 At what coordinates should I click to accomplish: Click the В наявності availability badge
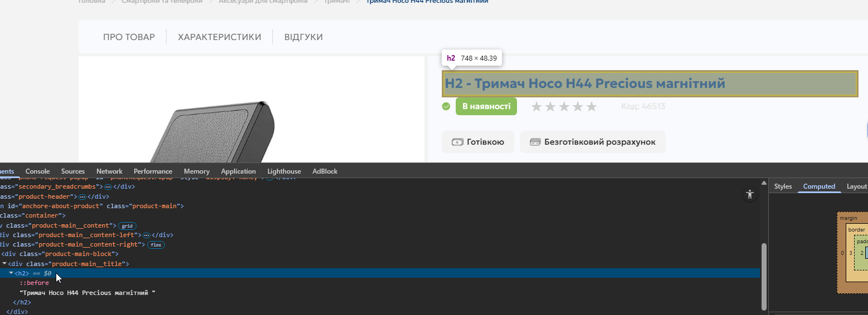(486, 106)
